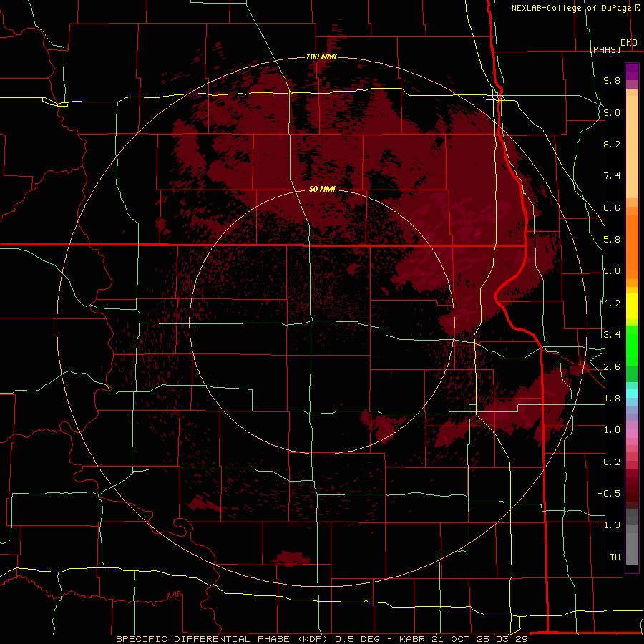Click the 8.2 legend value
This screenshot has width=644, height=644.
(x=612, y=144)
